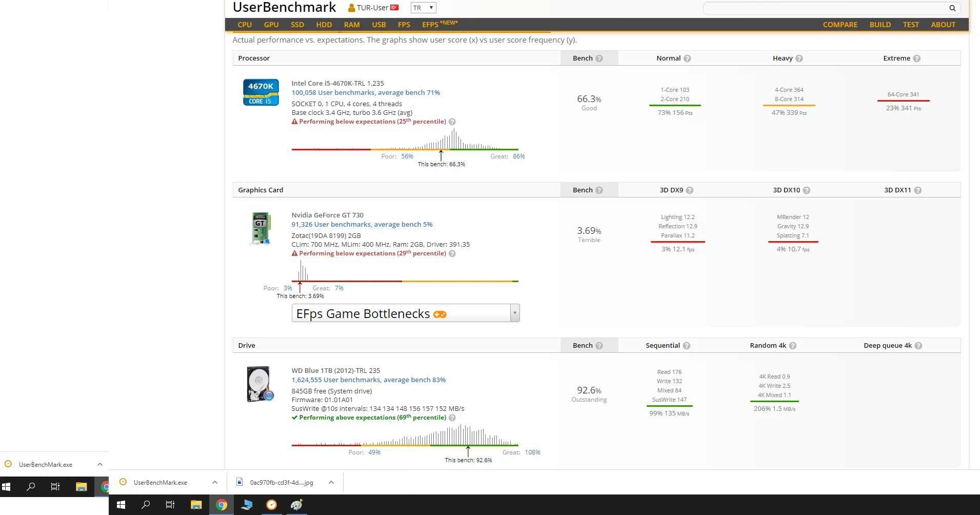Click the help icon beside 3D DX10
This screenshot has height=515, width=980.
(x=807, y=190)
